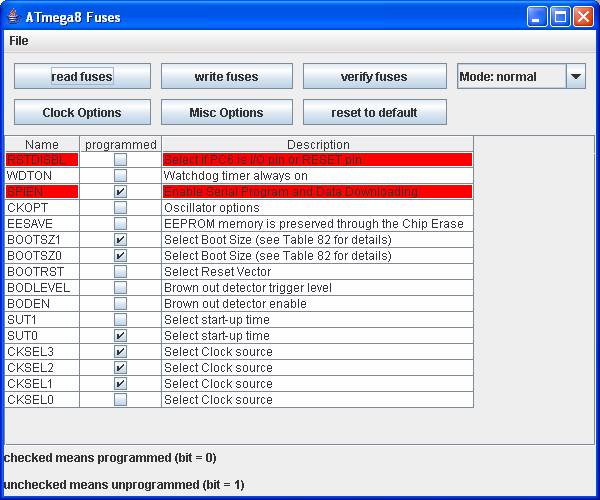Check the CKOPT programmed checkbox

tap(120, 208)
